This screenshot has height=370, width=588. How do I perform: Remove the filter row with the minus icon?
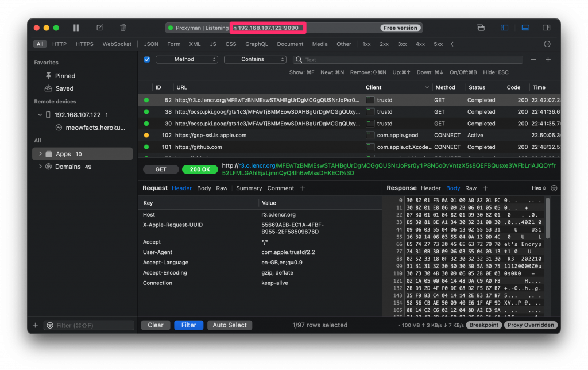pos(533,60)
